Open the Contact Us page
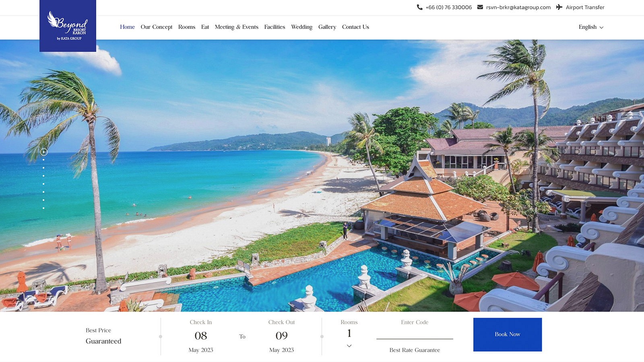Viewport: 644px width, 362px height. pos(355,27)
